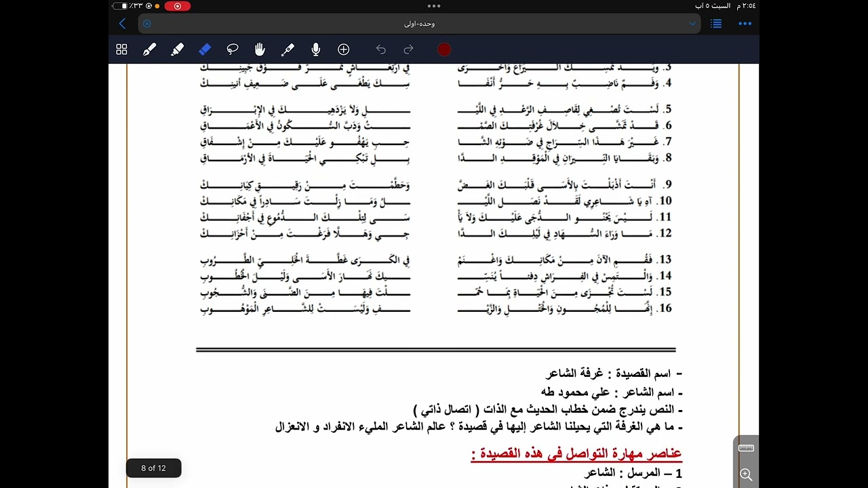Select the Laser pointer tool
Image resolution: width=868 pixels, height=488 pixels.
pyautogui.click(x=288, y=49)
